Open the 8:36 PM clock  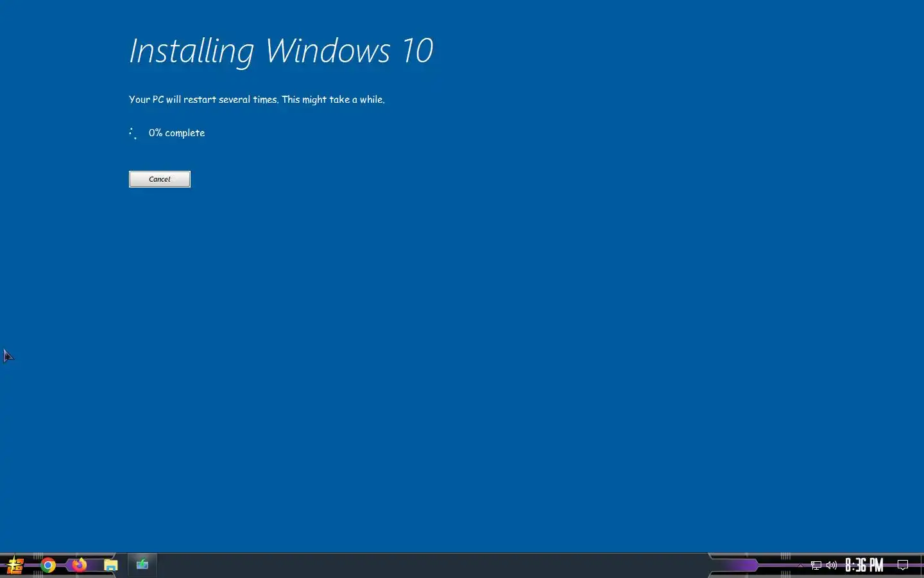coord(864,565)
